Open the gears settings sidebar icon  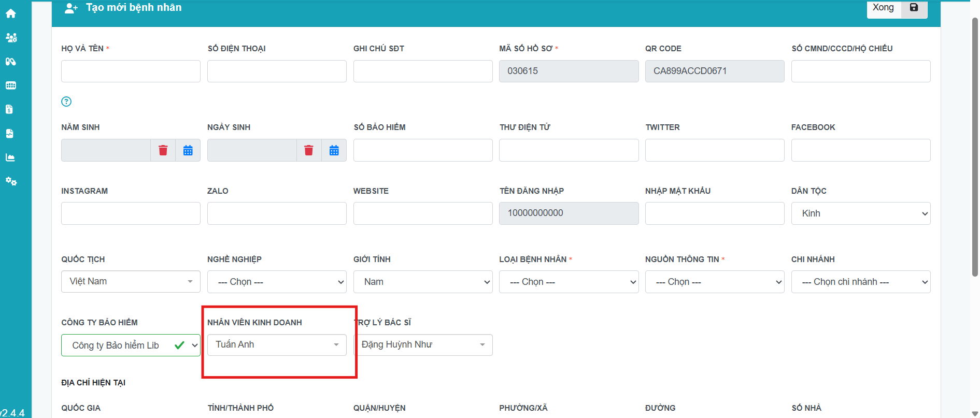(11, 181)
